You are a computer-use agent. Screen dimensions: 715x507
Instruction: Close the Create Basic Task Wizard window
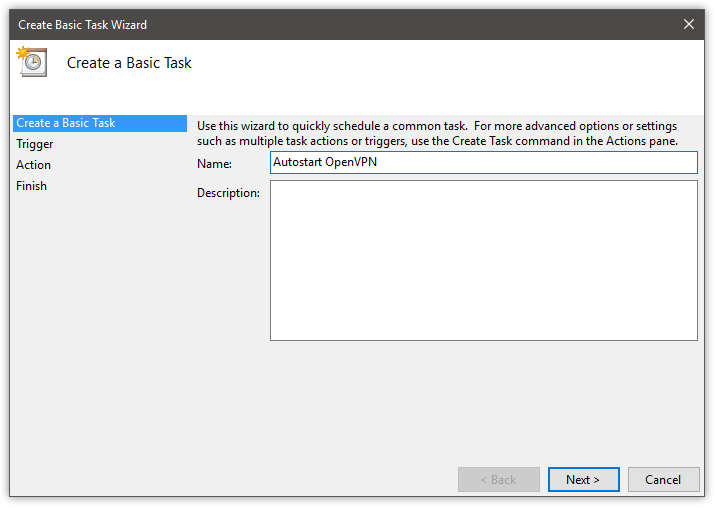[689, 24]
